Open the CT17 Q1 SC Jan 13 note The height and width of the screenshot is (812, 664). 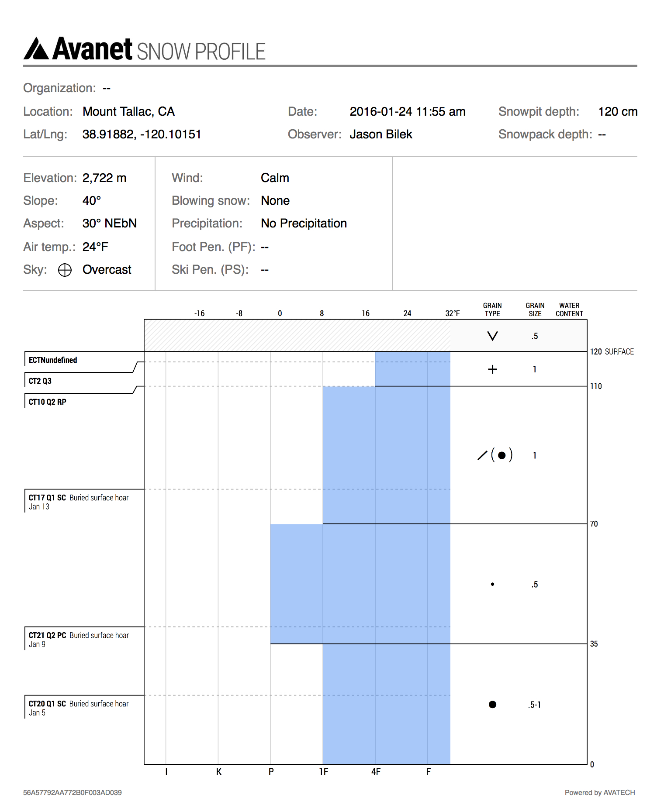pyautogui.click(x=79, y=502)
